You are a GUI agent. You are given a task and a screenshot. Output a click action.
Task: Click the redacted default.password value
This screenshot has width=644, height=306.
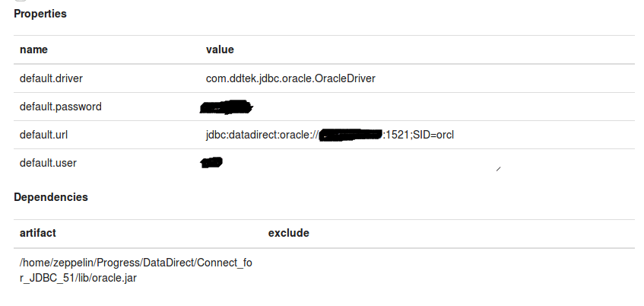pyautogui.click(x=225, y=107)
